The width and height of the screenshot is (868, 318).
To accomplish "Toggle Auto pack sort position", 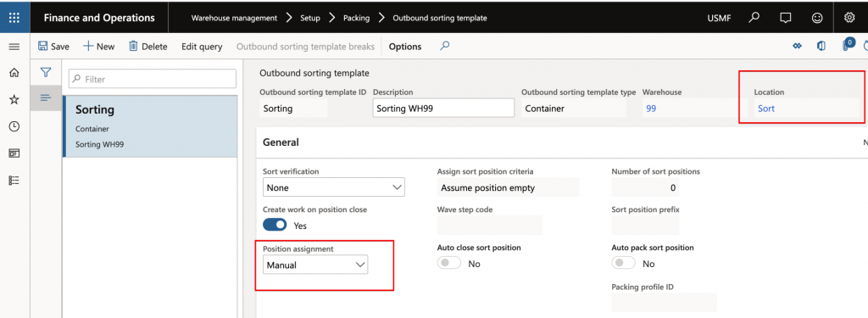I will click(x=623, y=263).
